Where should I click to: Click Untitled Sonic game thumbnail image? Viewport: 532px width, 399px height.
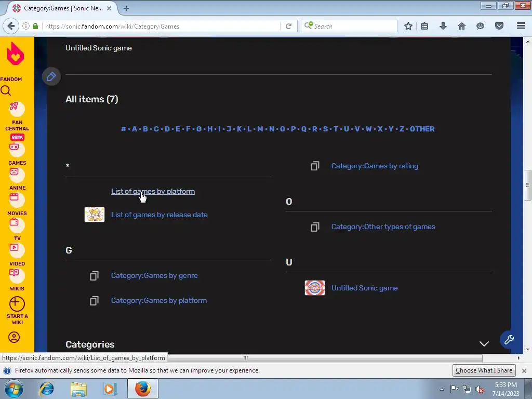click(x=314, y=288)
